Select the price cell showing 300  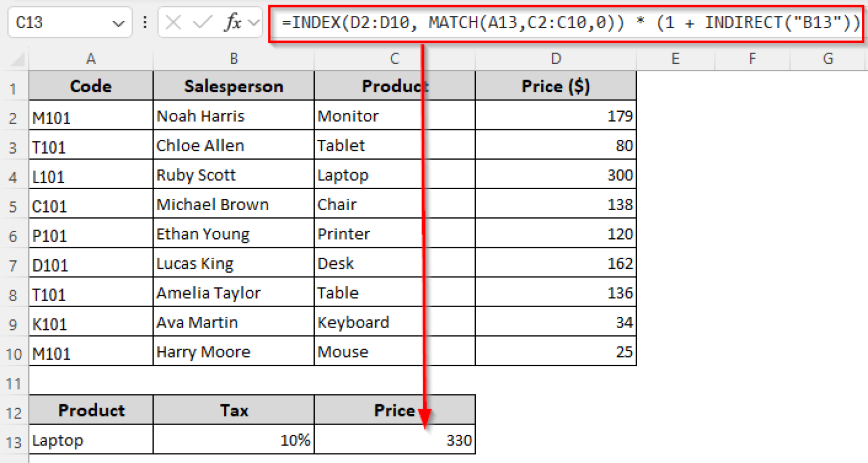tap(555, 175)
